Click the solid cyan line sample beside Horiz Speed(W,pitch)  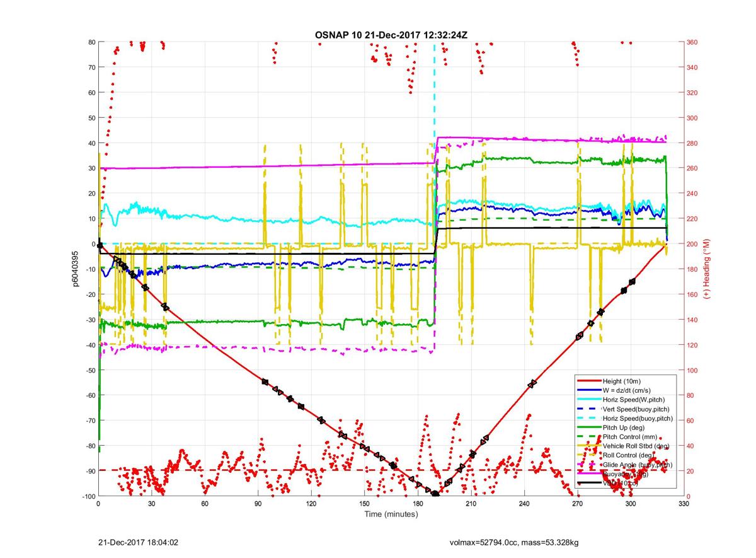(x=588, y=400)
